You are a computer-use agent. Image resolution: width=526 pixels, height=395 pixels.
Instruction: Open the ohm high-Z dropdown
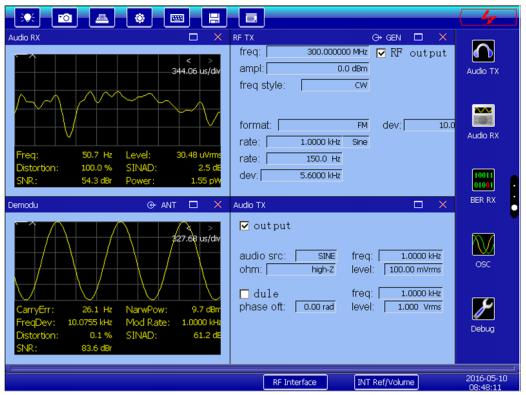tap(301, 269)
